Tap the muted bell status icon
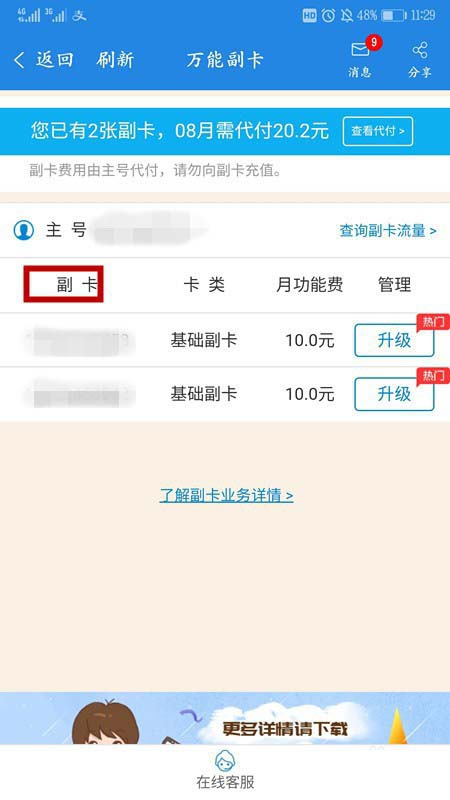This screenshot has width=450, height=800. [346, 15]
